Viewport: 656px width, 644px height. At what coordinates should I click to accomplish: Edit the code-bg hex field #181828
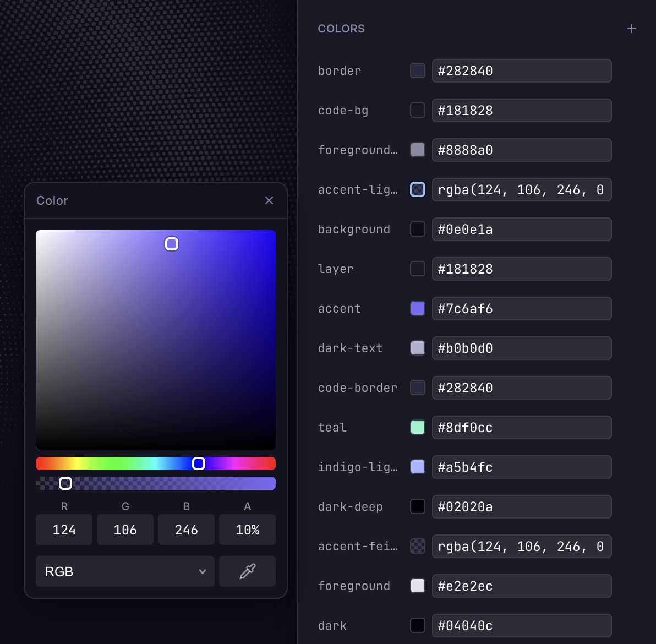click(522, 110)
